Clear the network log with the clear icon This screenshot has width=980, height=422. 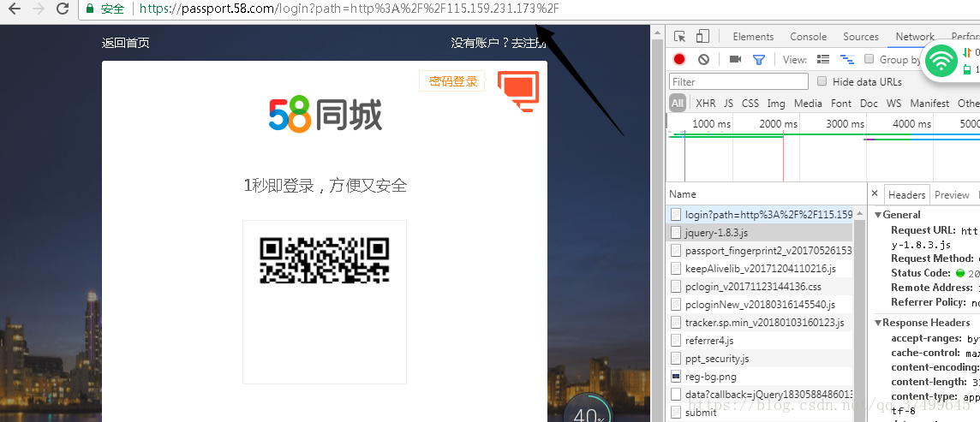coord(704,59)
